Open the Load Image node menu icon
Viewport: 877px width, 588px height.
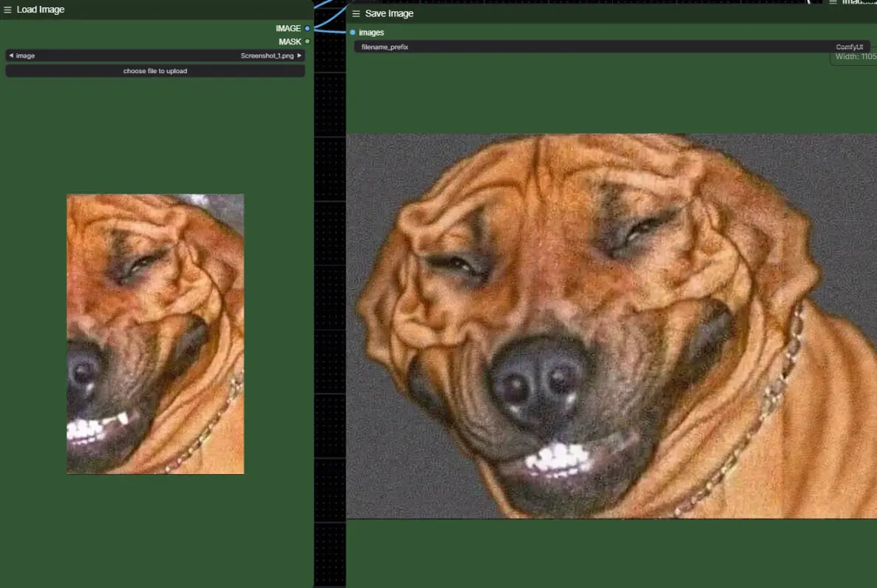(x=7, y=10)
